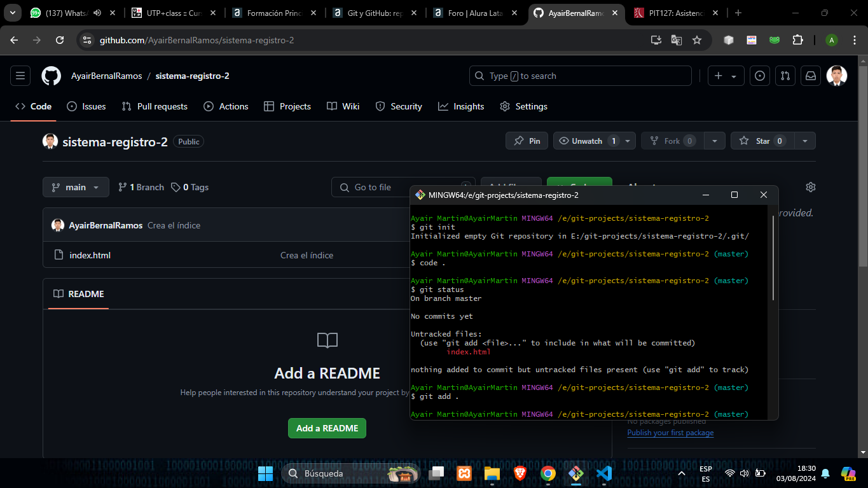View site information icon in address bar
Viewport: 868px width, 488px height.
[88, 40]
